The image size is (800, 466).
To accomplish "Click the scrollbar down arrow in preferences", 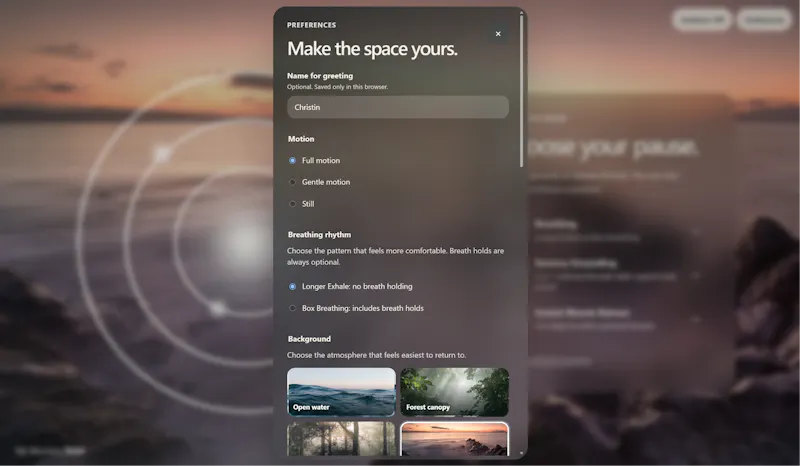I will (x=521, y=453).
